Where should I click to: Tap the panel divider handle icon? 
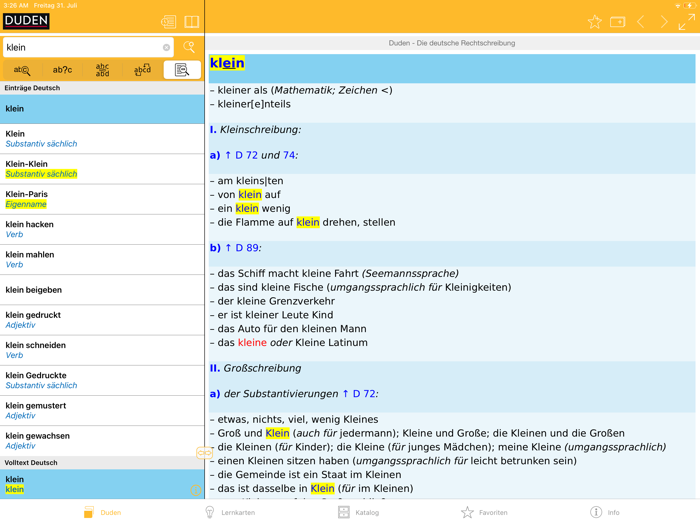(x=204, y=453)
